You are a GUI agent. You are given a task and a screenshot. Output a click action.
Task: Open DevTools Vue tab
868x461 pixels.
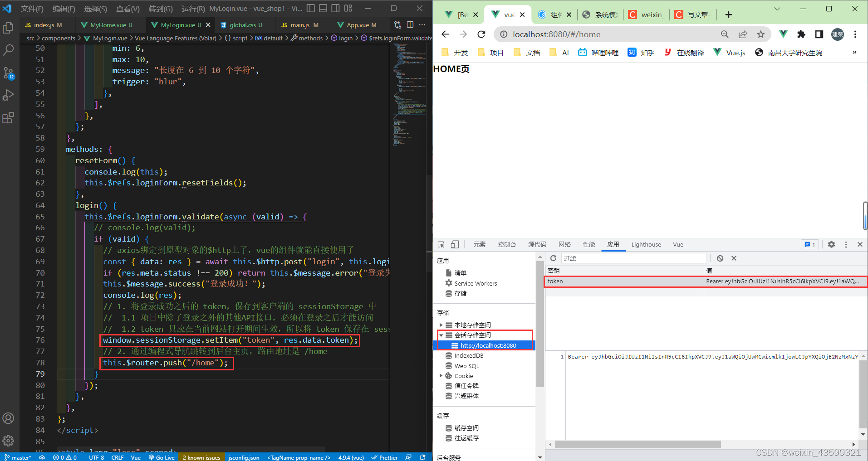(678, 245)
